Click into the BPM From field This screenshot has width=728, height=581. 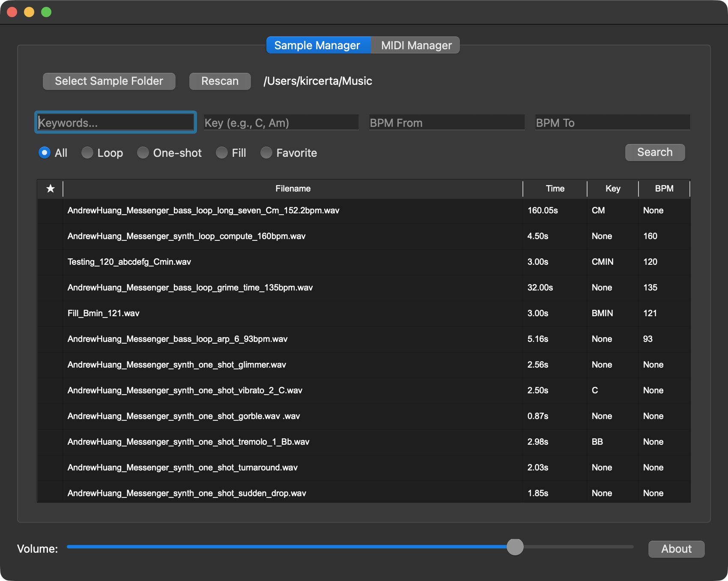[x=447, y=123]
